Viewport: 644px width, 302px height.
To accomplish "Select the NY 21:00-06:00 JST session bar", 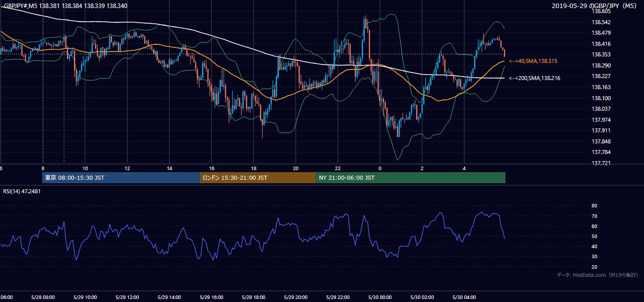I will pyautogui.click(x=411, y=178).
